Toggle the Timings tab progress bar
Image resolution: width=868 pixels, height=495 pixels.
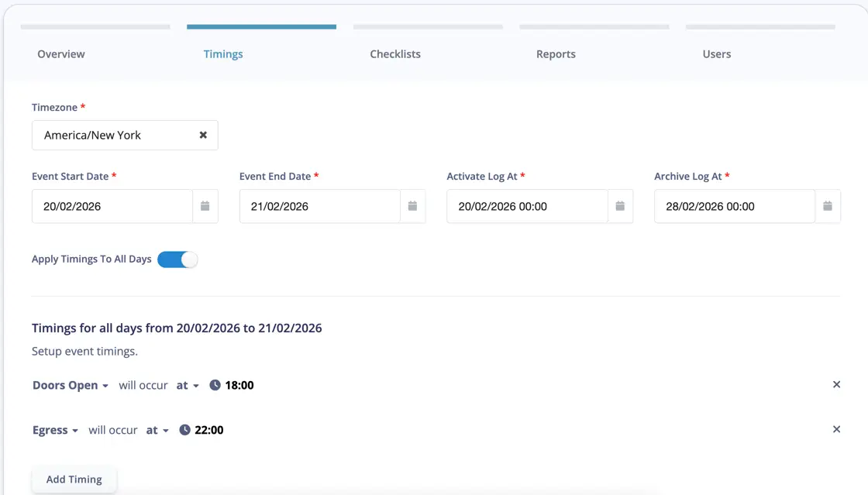pos(261,26)
